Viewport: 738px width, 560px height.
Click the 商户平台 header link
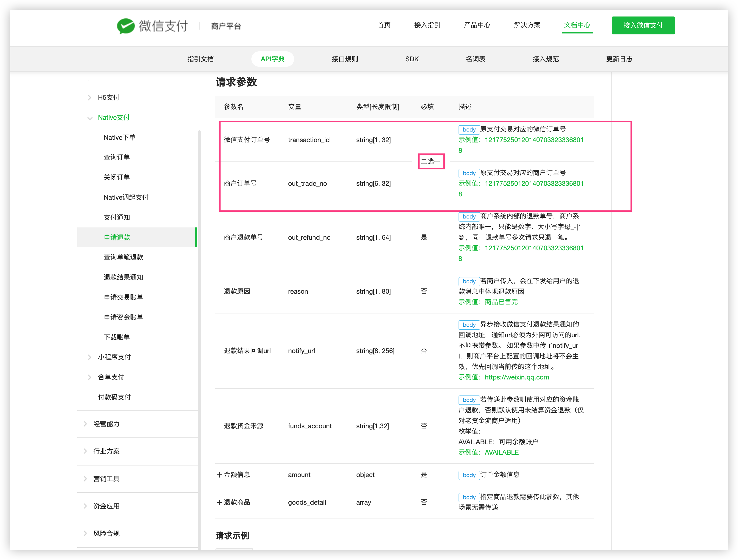pyautogui.click(x=226, y=26)
